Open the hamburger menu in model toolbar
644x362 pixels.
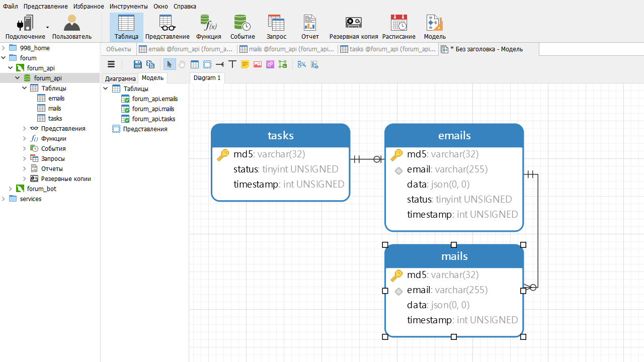tap(111, 64)
